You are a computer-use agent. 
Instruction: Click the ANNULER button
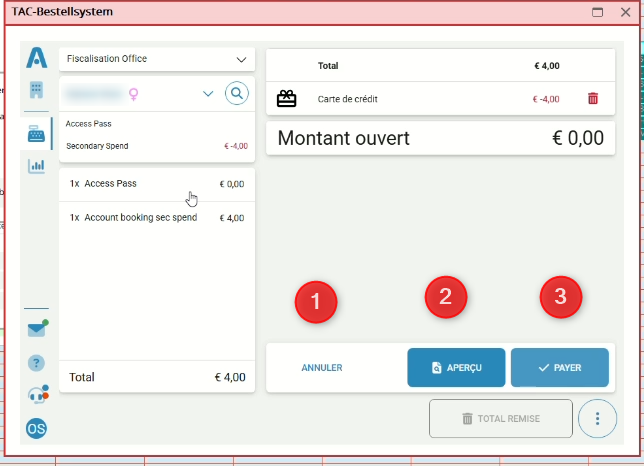coord(322,367)
